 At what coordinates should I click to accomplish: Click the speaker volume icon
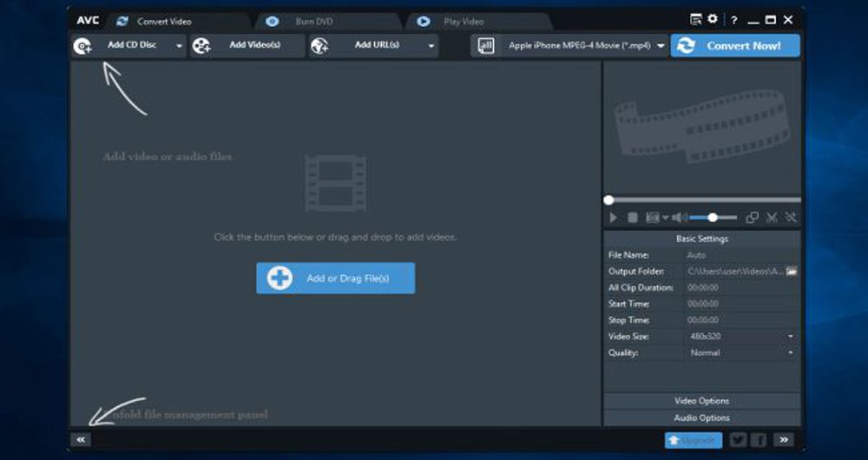click(679, 218)
